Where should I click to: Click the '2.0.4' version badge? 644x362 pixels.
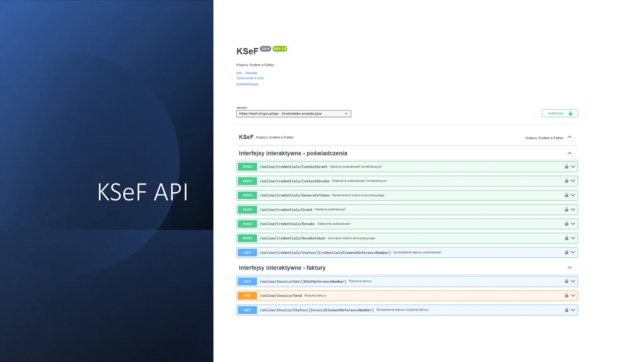coord(265,49)
